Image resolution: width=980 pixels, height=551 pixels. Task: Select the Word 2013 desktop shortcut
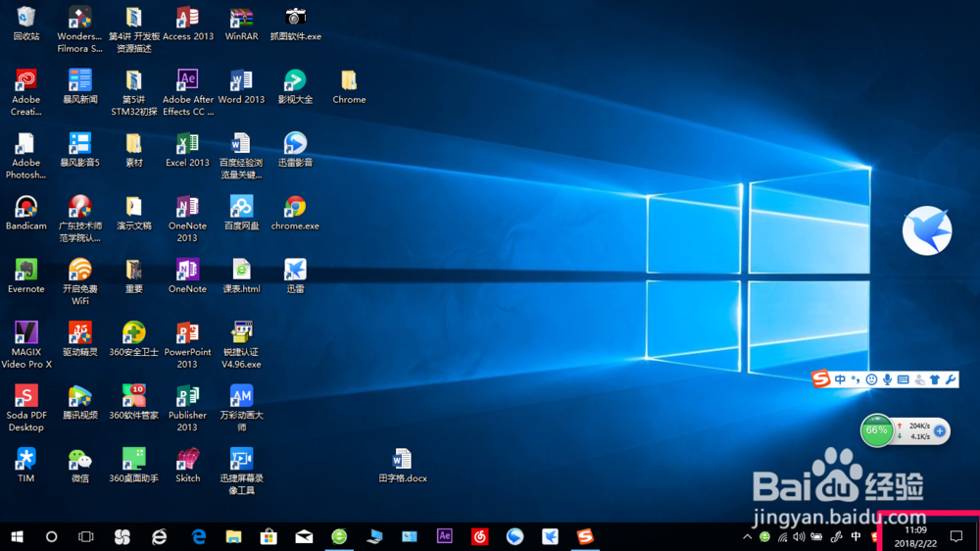pyautogui.click(x=241, y=87)
